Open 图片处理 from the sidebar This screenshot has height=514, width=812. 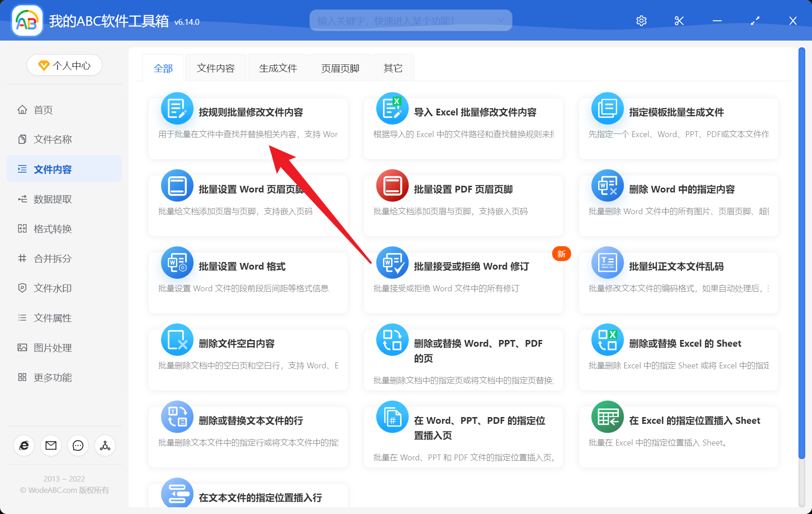click(53, 348)
